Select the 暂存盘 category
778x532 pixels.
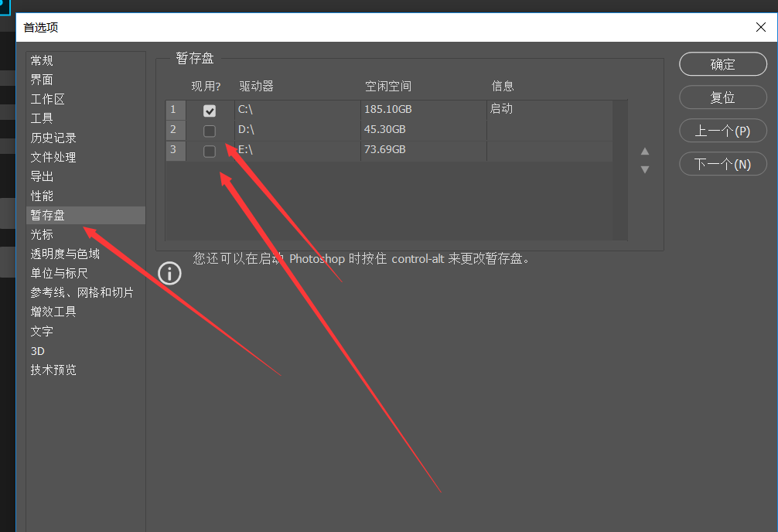pyautogui.click(x=85, y=216)
